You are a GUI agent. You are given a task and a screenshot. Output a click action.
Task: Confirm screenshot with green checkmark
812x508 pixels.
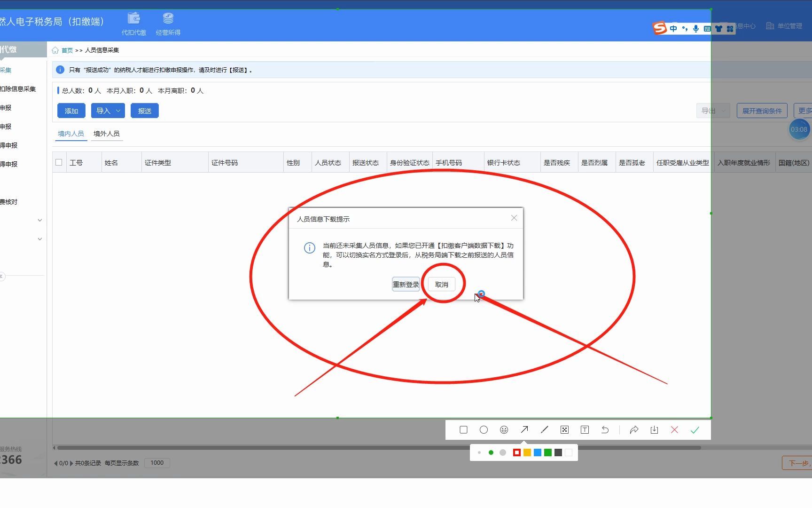click(x=695, y=429)
